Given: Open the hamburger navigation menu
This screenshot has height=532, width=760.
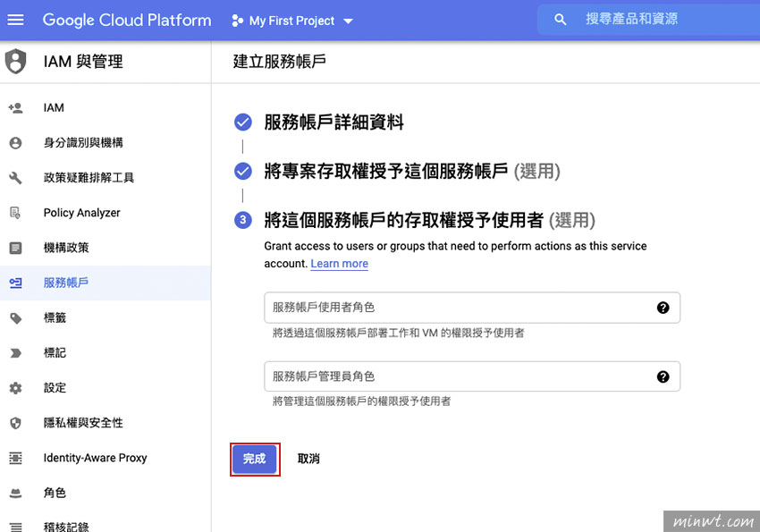Looking at the screenshot, I should pyautogui.click(x=15, y=20).
